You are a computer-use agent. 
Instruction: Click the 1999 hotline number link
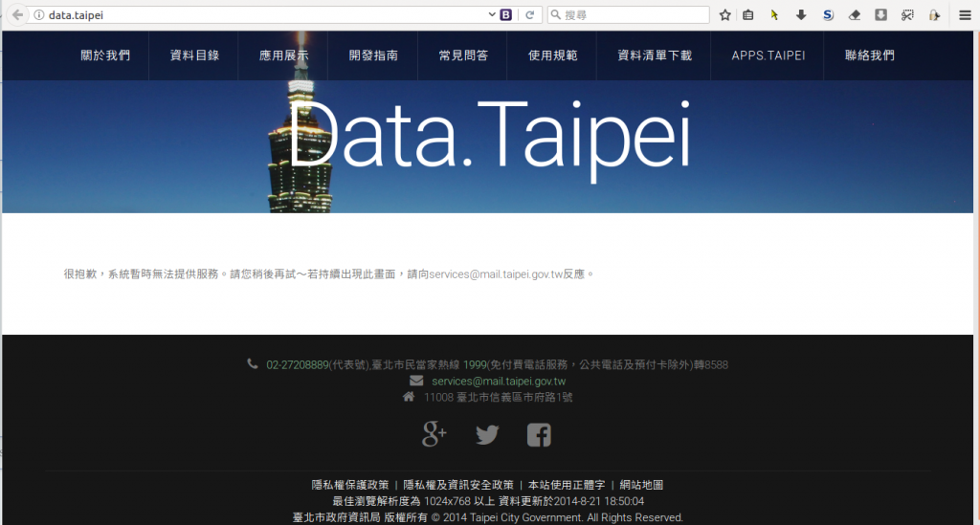point(475,365)
